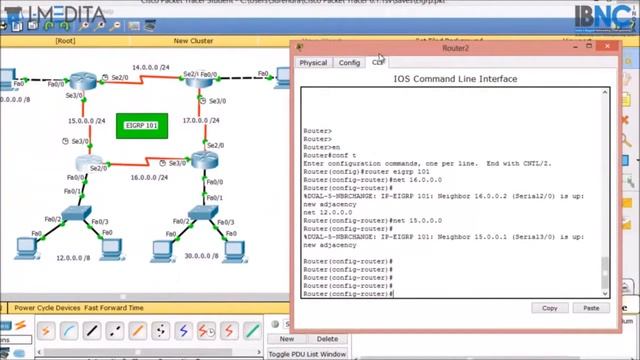Click the green EIGRP 101 label
Screen dimensions: 640x360
[142, 126]
